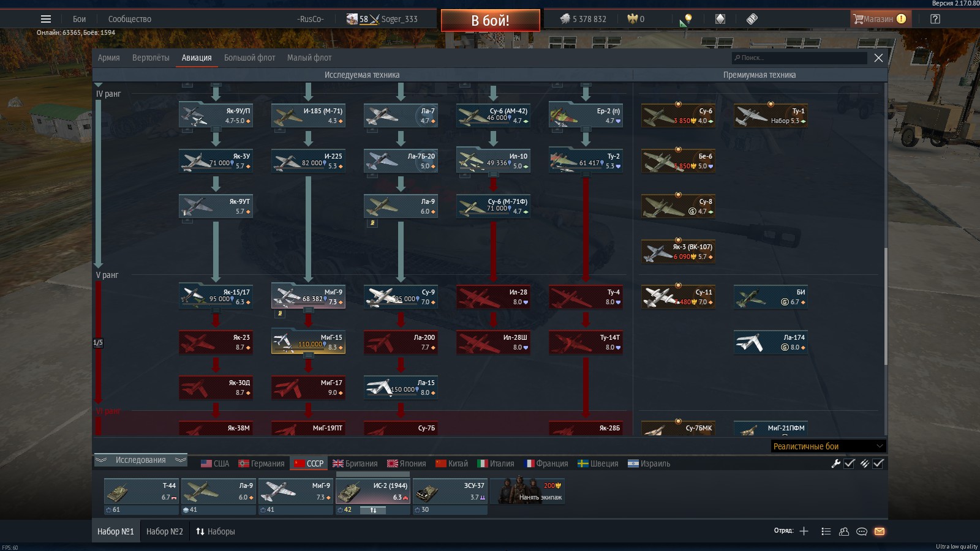This screenshot has width=980, height=551.
Task: Switch to the Армия tab
Action: 108,58
